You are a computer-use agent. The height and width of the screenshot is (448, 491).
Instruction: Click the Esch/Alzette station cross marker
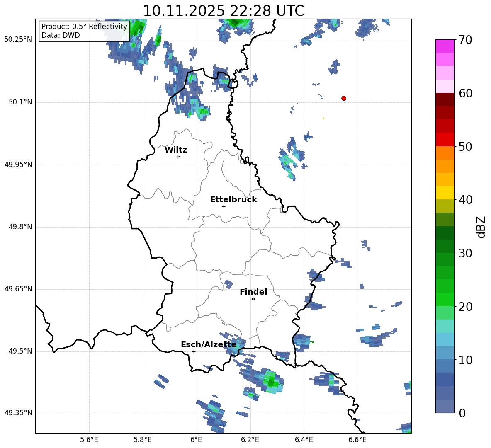[194, 351]
